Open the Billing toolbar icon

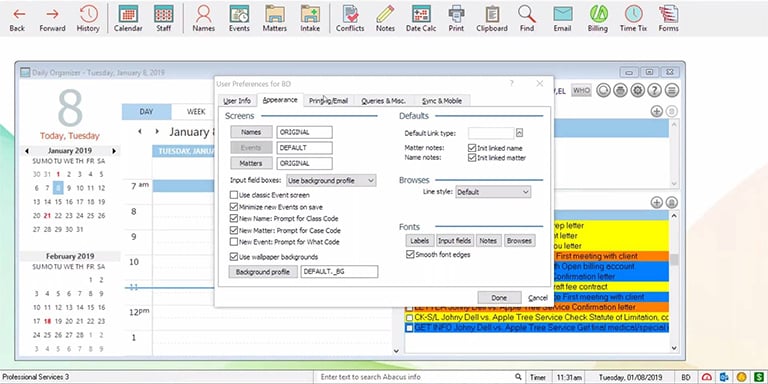[x=598, y=18]
